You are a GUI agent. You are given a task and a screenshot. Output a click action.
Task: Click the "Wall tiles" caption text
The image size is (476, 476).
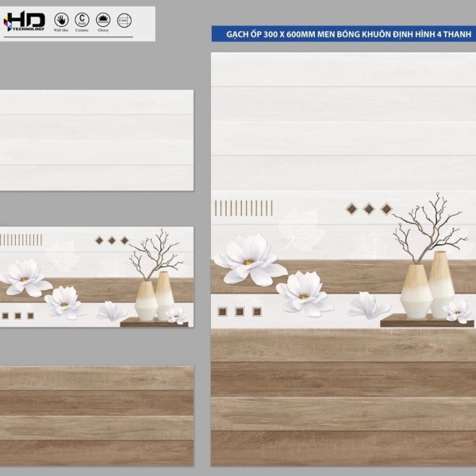pyautogui.click(x=61, y=30)
